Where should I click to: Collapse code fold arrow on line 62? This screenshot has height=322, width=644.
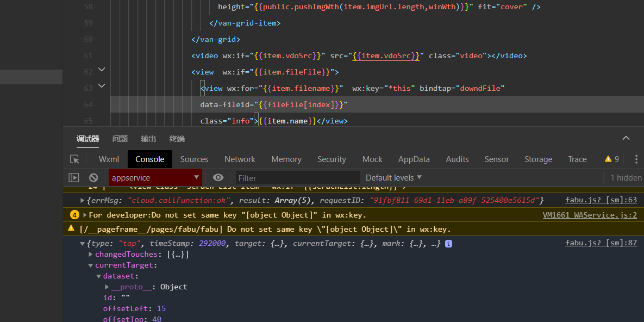point(102,70)
